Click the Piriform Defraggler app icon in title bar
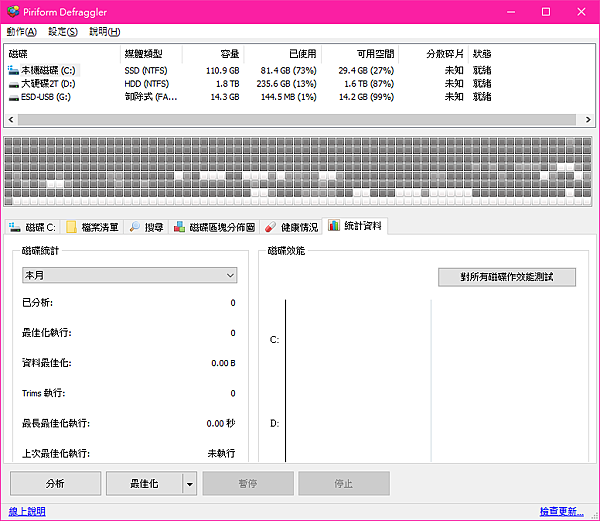The width and height of the screenshot is (600, 521). 13,11
